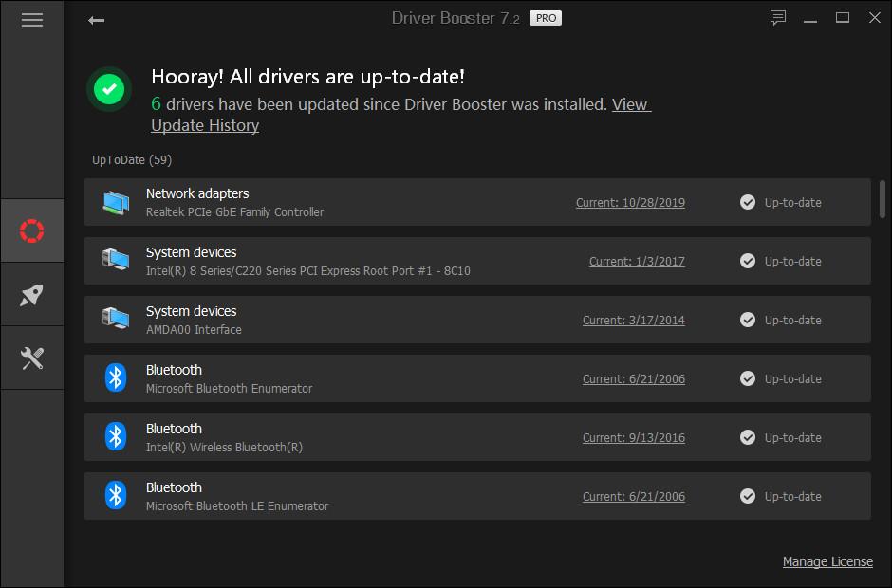Open Current: 3/17/2014 driver details
This screenshot has height=588, width=892.
click(634, 321)
